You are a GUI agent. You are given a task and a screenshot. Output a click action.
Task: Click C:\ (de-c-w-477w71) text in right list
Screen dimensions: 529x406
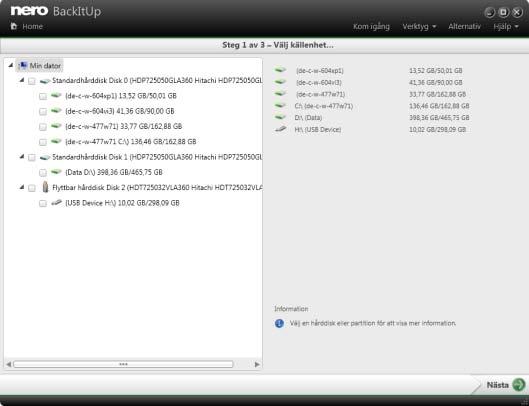[x=324, y=106]
